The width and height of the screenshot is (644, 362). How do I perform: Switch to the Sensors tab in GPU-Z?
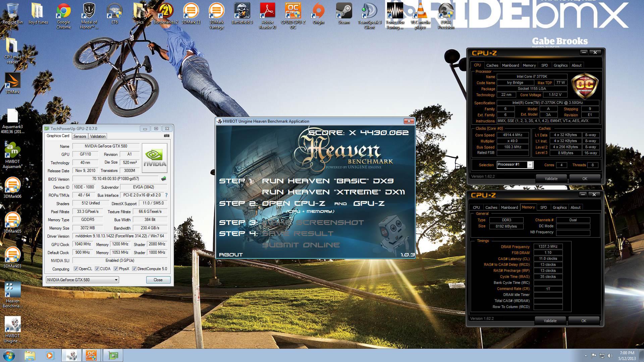(x=80, y=136)
